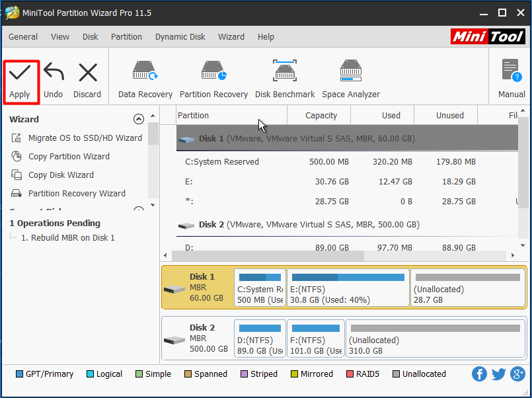The width and height of the screenshot is (532, 398).
Task: Open Partition Recovery Wizard in sidebar
Action: (68, 194)
